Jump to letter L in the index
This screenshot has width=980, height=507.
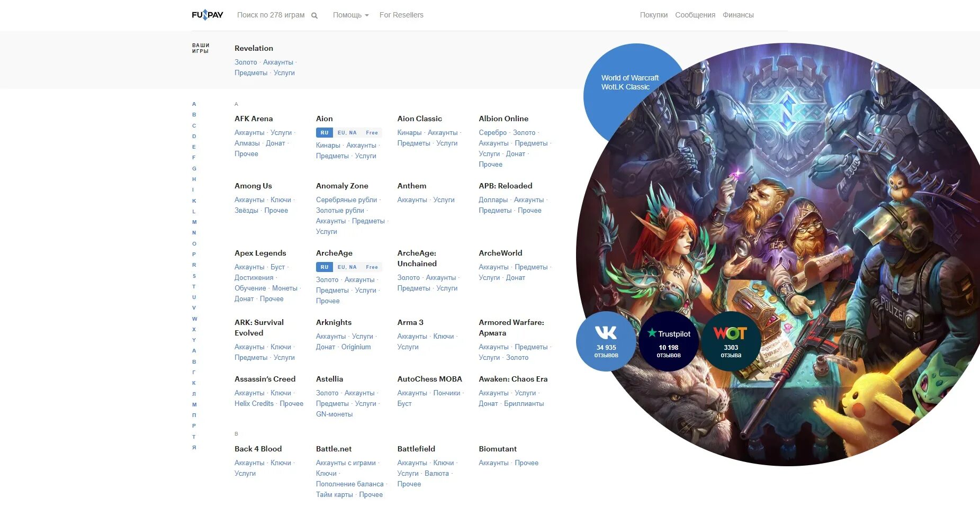coord(194,211)
